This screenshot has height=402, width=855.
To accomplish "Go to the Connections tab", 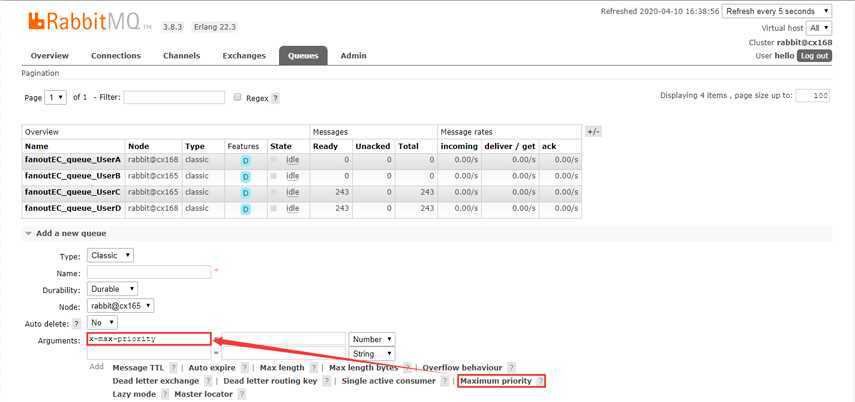I will tap(116, 56).
